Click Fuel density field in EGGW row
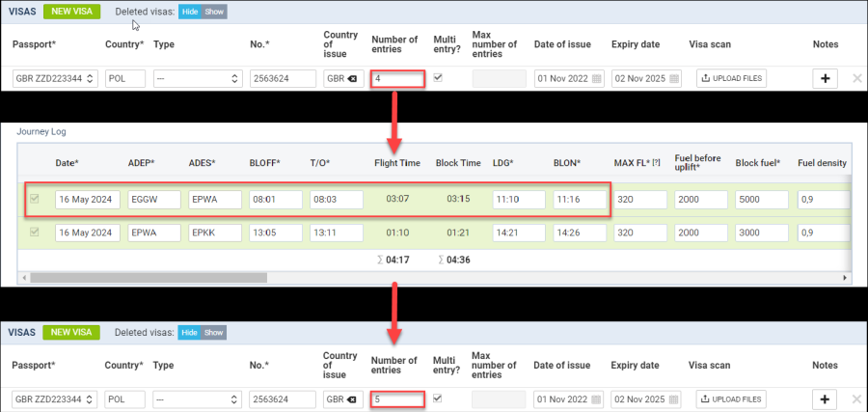The width and height of the screenshot is (868, 412). click(824, 200)
